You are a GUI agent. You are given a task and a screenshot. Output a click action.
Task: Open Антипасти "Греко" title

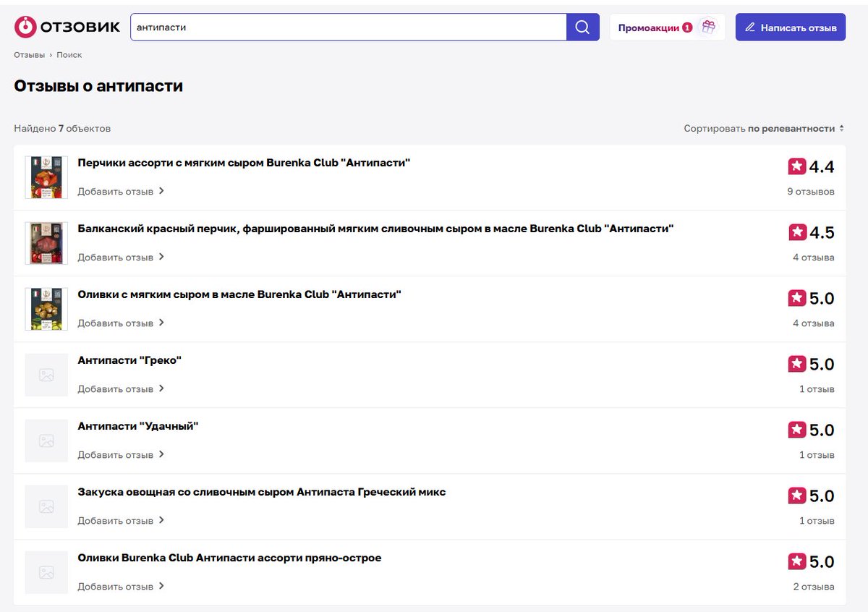click(129, 360)
